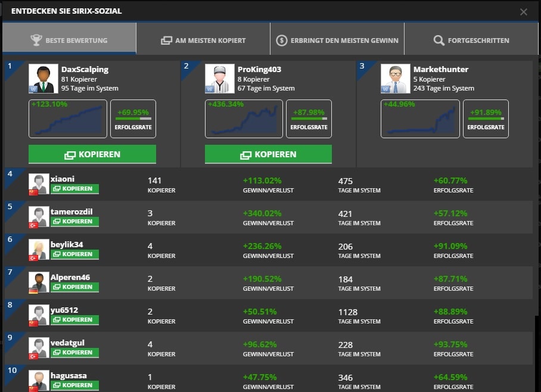The width and height of the screenshot is (541, 392).
Task: Open Erbringt Den Meisten Gewinn tab
Action: coord(337,41)
